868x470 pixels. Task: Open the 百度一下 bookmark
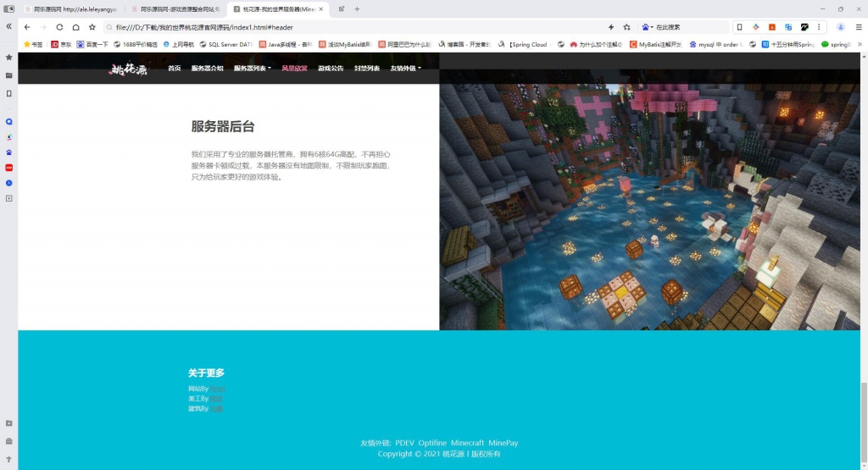tap(92, 44)
